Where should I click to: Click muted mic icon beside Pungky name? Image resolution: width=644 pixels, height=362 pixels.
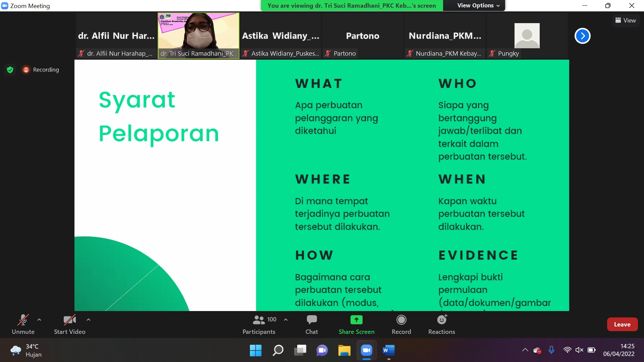492,53
